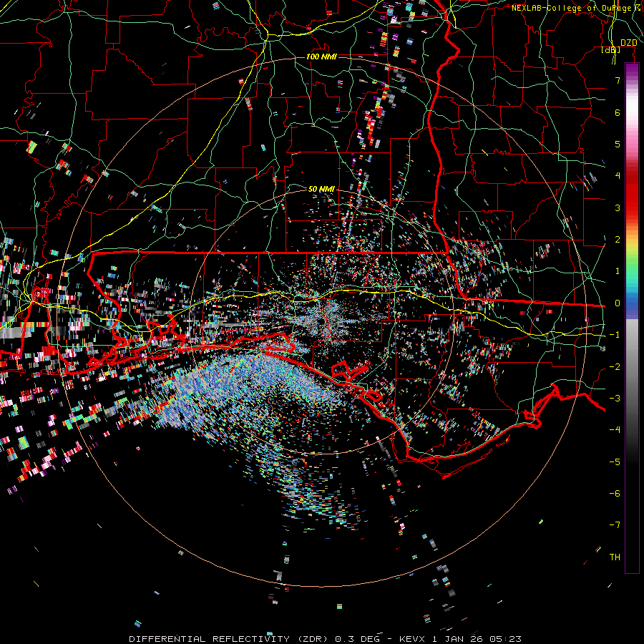The image size is (644, 644).
Task: Click the -5 value on the color scale
Action: 615,462
